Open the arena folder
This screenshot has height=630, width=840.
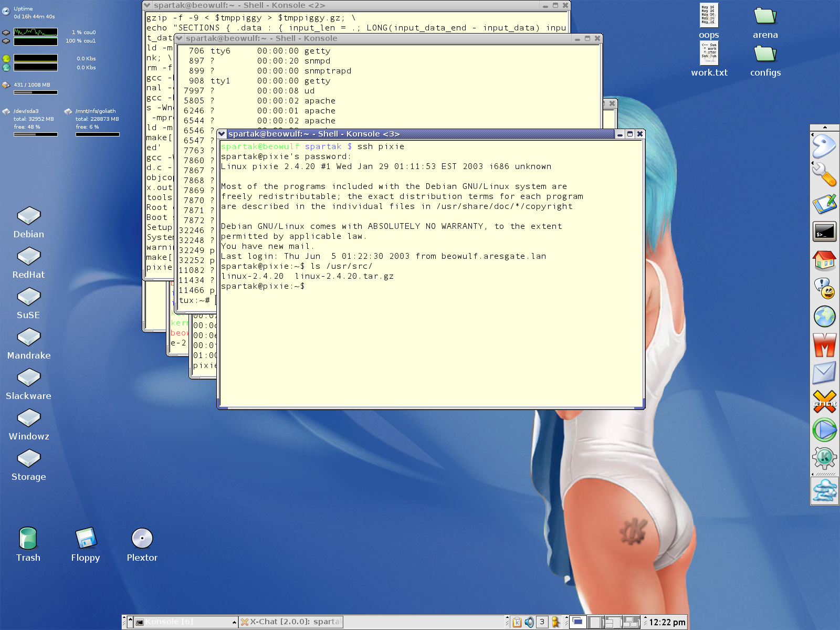pyautogui.click(x=765, y=16)
